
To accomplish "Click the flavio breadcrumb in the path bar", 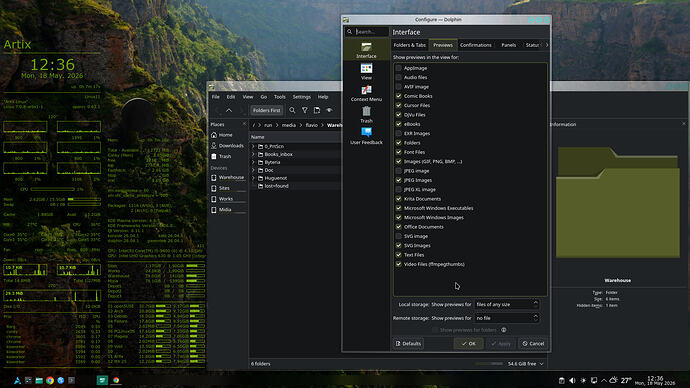I will [x=312, y=125].
